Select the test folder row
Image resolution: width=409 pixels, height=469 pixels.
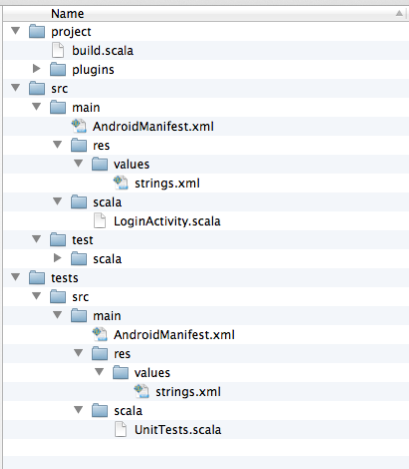[x=206, y=240]
